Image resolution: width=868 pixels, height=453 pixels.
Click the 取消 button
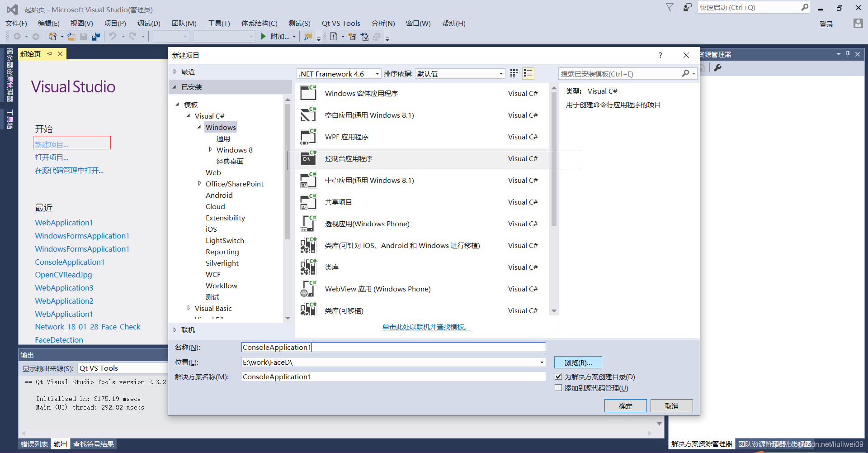[672, 406]
